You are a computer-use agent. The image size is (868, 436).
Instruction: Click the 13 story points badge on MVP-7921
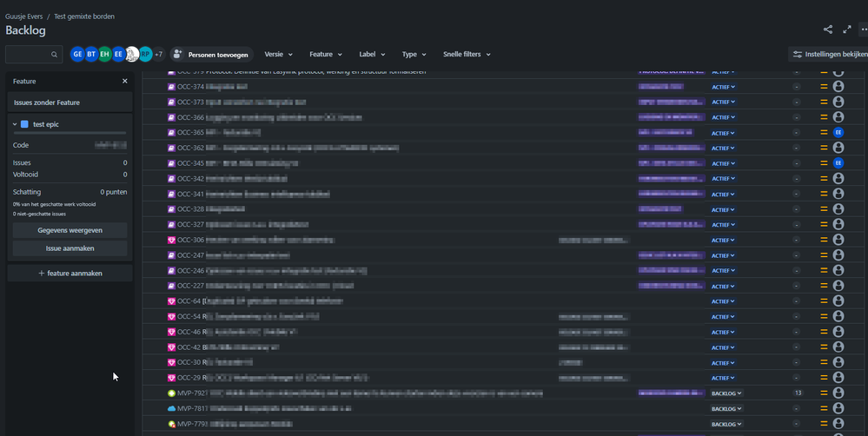coord(797,393)
